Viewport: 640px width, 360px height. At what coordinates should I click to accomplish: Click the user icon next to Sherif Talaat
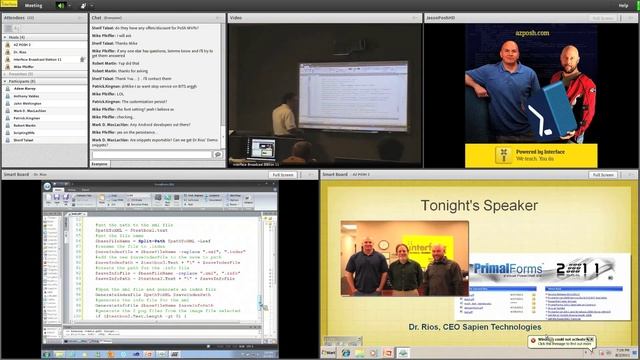tap(7, 140)
